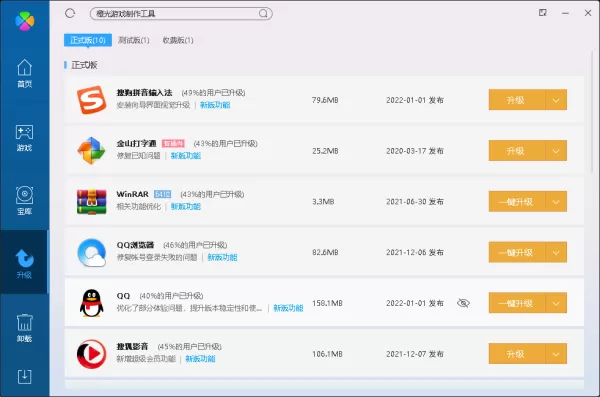This screenshot has width=600, height=397.
Task: Click 一键升级 button for QQ
Action: tap(517, 303)
